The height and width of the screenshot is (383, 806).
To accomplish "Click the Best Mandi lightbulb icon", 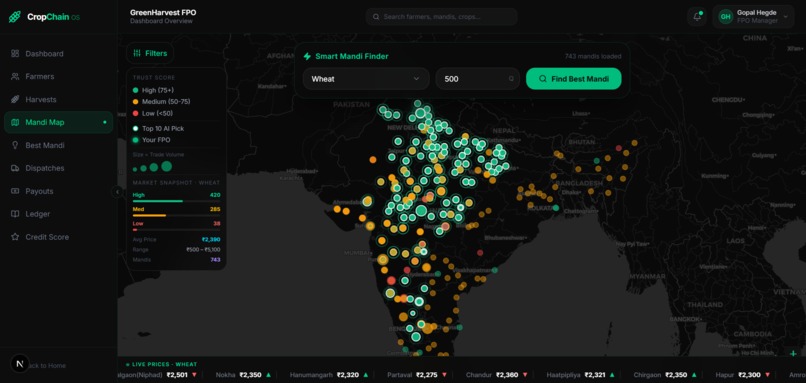I will pyautogui.click(x=15, y=145).
